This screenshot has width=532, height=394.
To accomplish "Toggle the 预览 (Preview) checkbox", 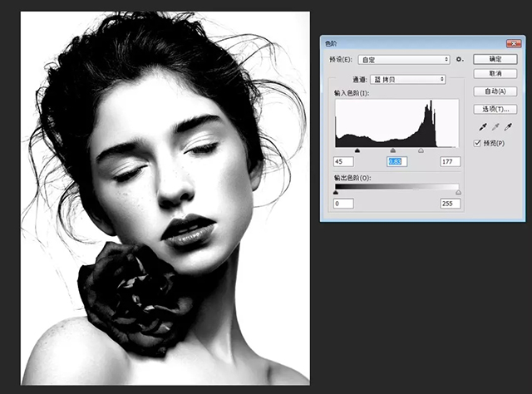I will coord(477,143).
